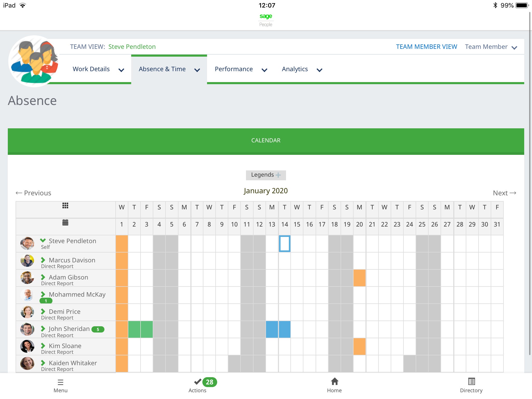Expand John Sheridan's row chevron
Viewport: 532px width, 399px height.
coord(43,329)
